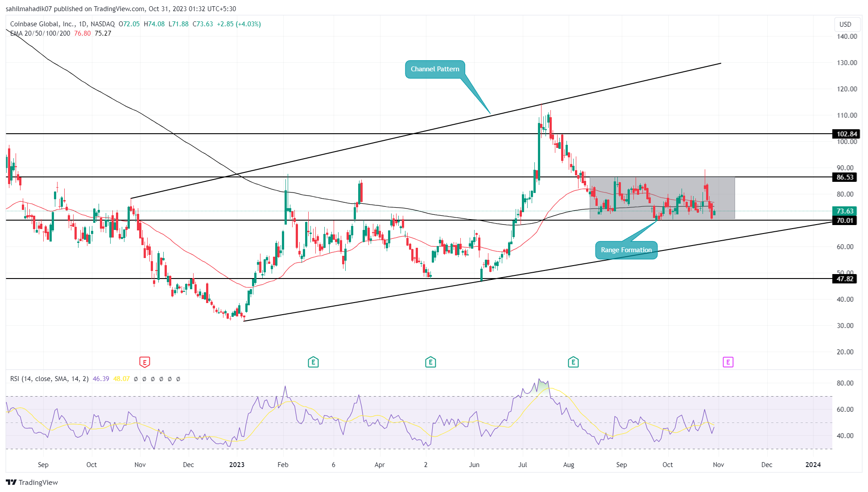This screenshot has height=492, width=868.
Task: Click the TradingView logo
Action: 32,482
